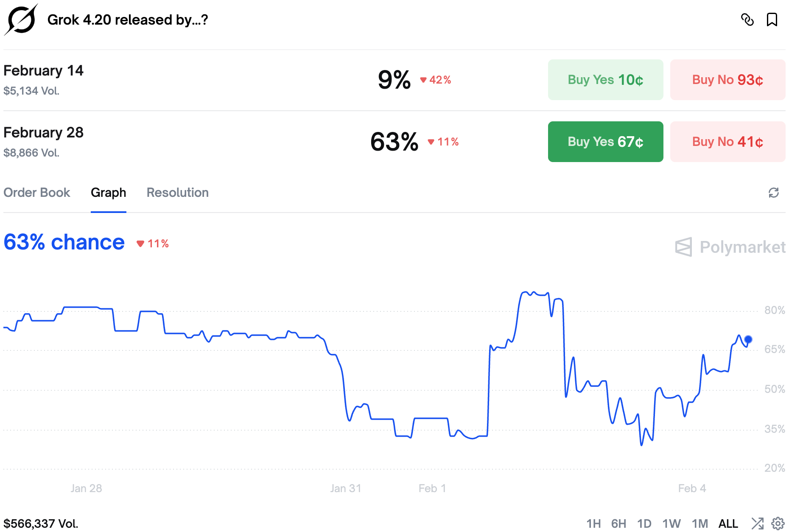
Task: Click Buy Yes 10¢ for February 14
Action: pos(605,80)
